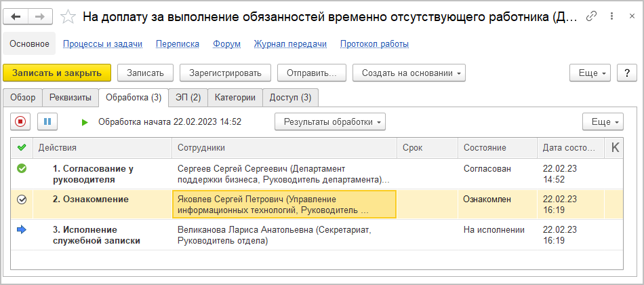Copy link using the chain icon
The width and height of the screenshot is (644, 285).
[592, 16]
